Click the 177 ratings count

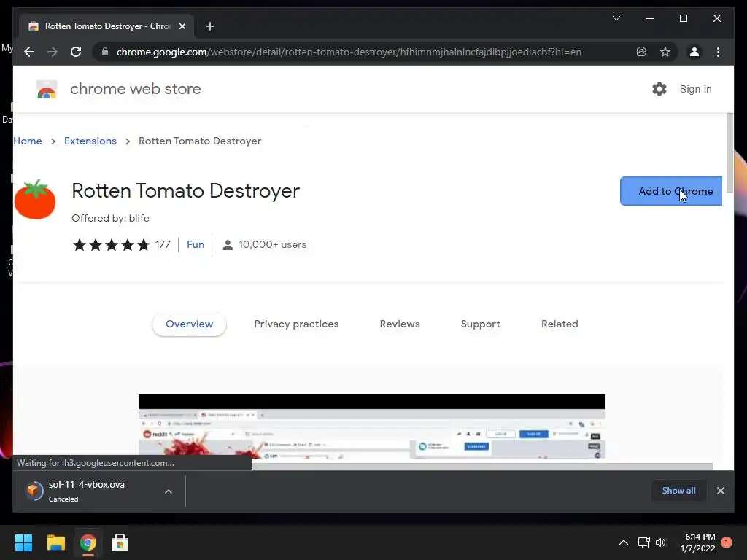tap(163, 244)
